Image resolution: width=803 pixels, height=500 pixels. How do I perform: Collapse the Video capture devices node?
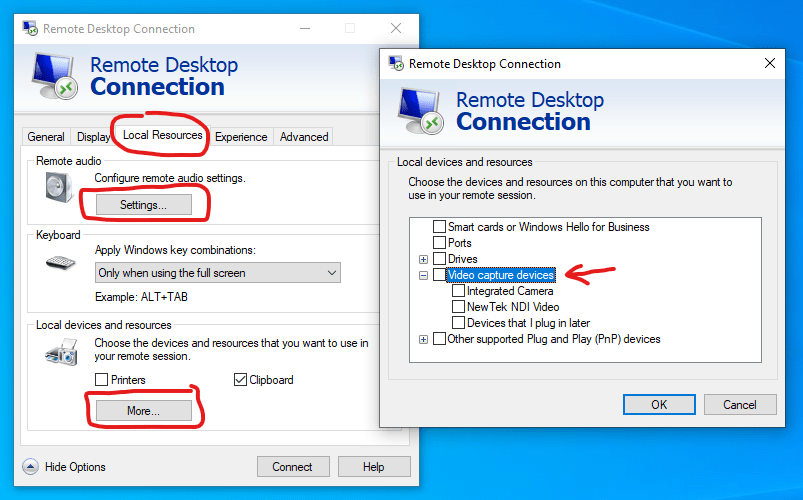tap(424, 275)
